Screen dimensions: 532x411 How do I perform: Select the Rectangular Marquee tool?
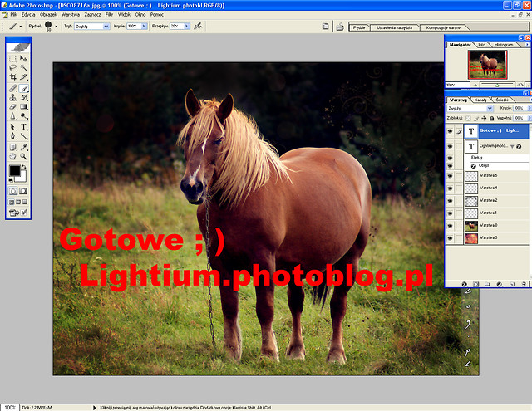click(x=13, y=59)
